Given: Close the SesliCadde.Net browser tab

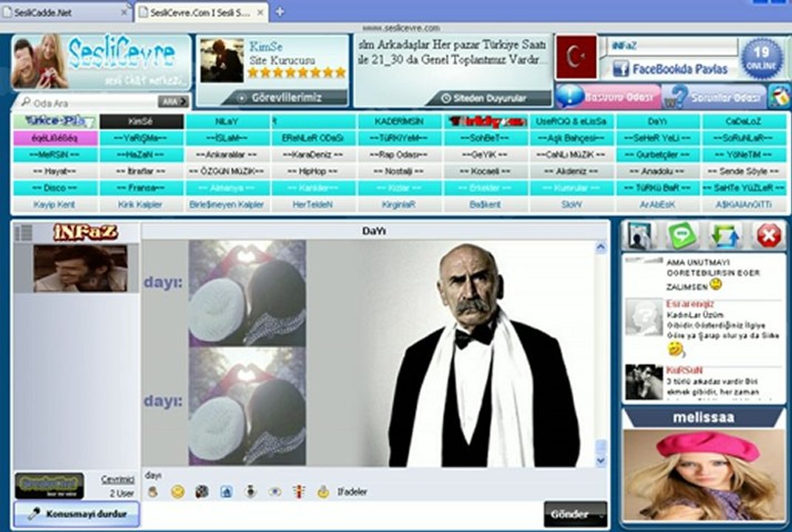Looking at the screenshot, I should click(x=123, y=13).
